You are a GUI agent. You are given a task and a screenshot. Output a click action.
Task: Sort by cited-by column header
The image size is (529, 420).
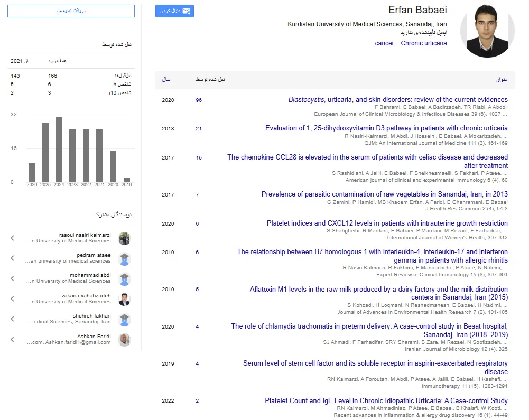[210, 80]
